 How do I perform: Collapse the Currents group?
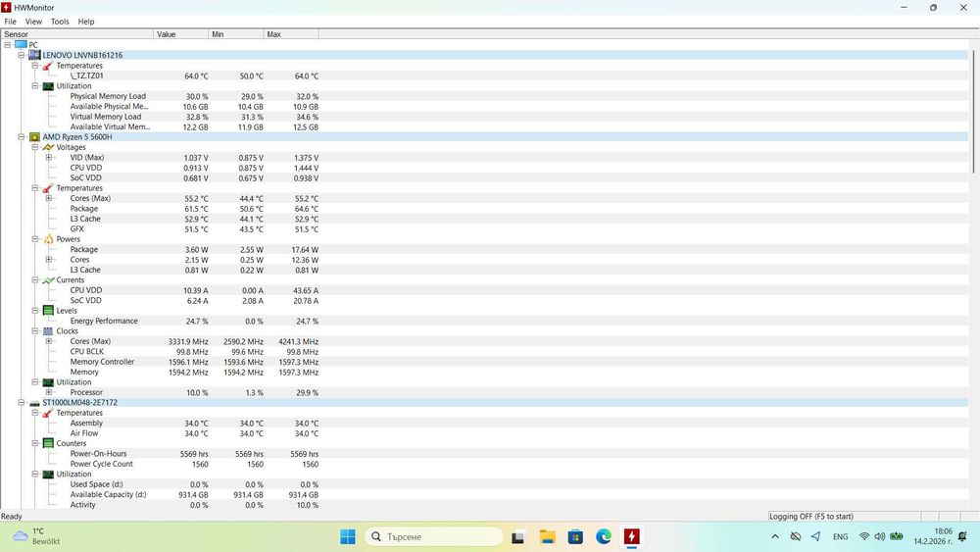click(35, 280)
